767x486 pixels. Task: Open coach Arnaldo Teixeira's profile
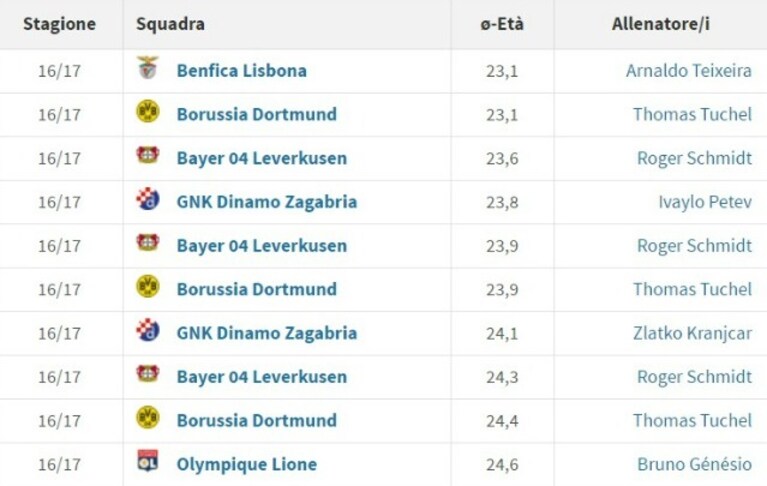(x=689, y=70)
